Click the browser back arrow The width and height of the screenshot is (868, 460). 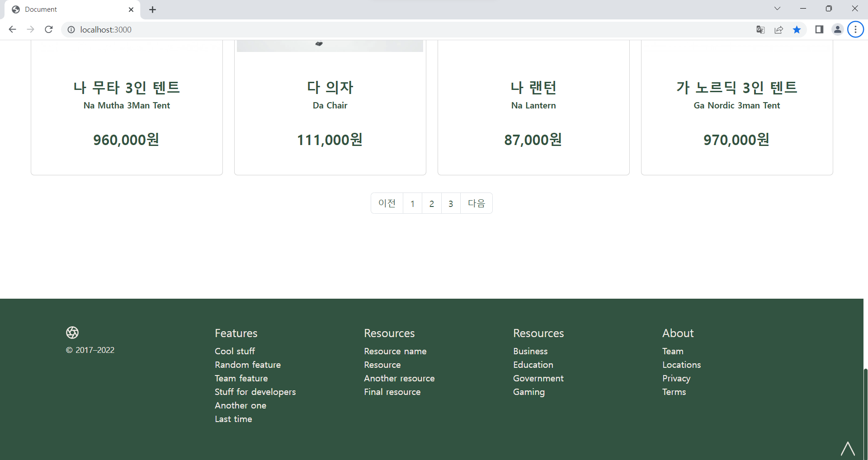[x=12, y=29]
